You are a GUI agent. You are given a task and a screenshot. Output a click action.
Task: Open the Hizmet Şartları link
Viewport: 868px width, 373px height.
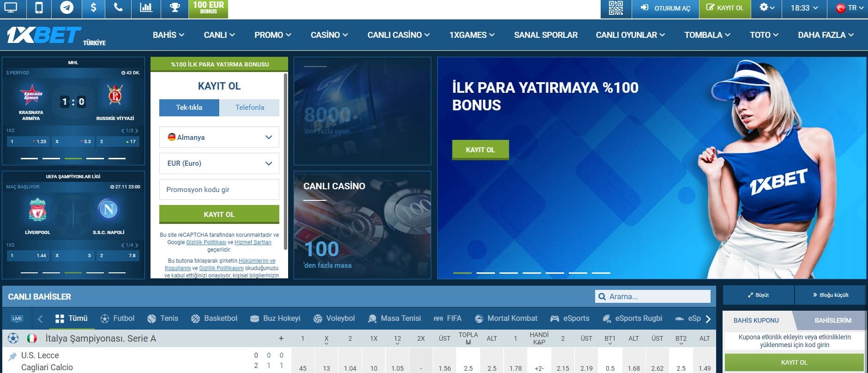pyautogui.click(x=253, y=242)
